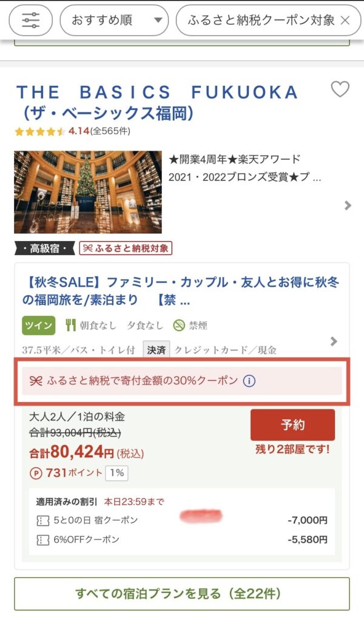Open the おすすめ順 sort dropdown

click(114, 20)
